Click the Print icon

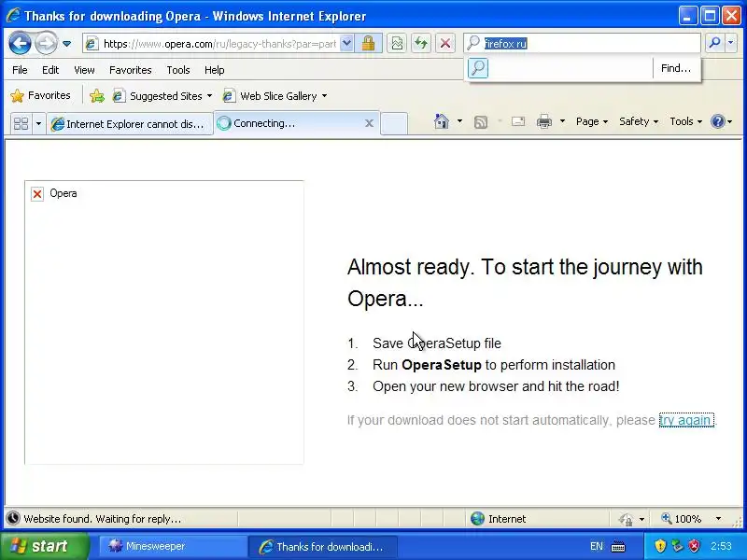[x=544, y=122]
